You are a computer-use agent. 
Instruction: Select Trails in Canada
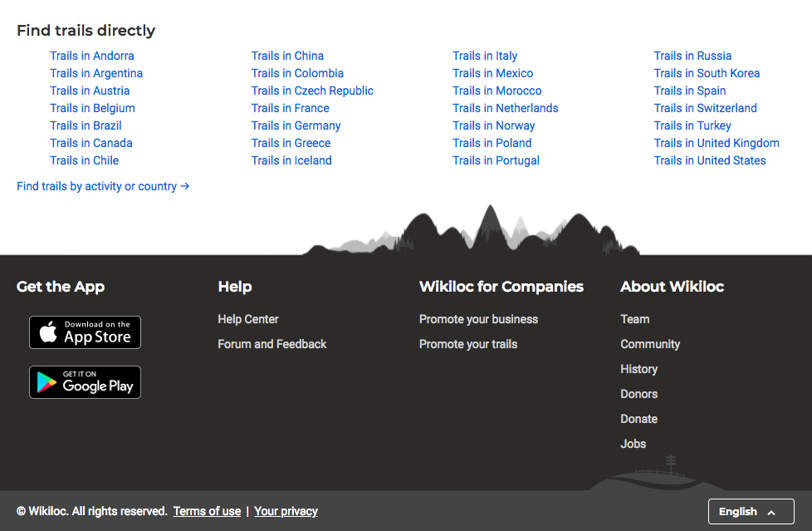pos(91,143)
